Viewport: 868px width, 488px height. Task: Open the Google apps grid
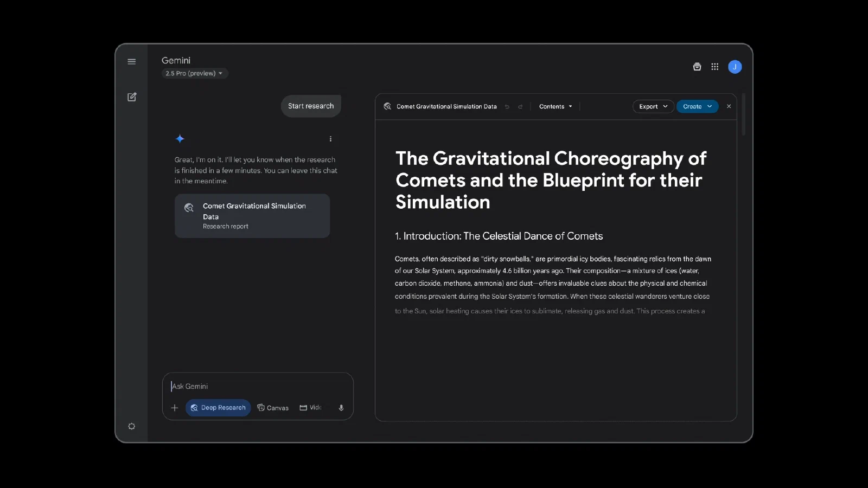click(x=715, y=67)
